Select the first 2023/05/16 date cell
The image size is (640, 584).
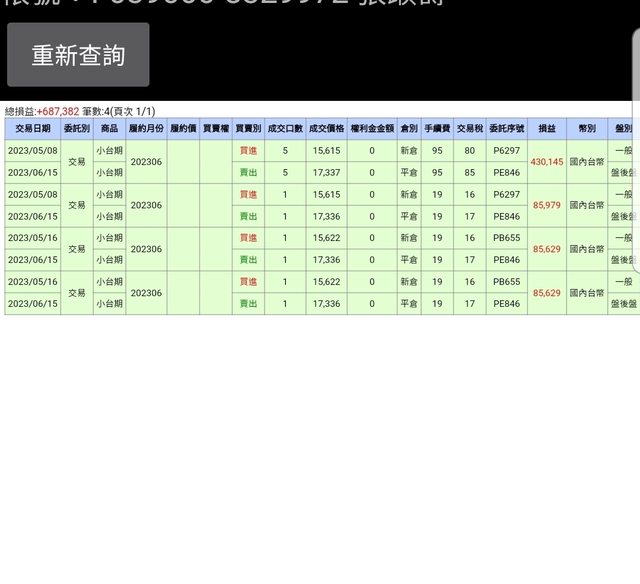32,238
